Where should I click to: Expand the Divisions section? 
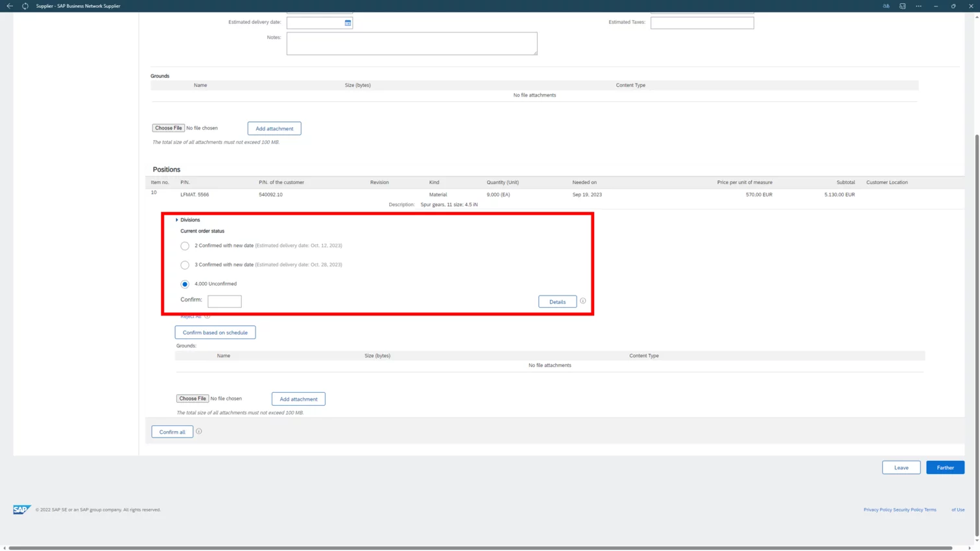click(x=177, y=220)
